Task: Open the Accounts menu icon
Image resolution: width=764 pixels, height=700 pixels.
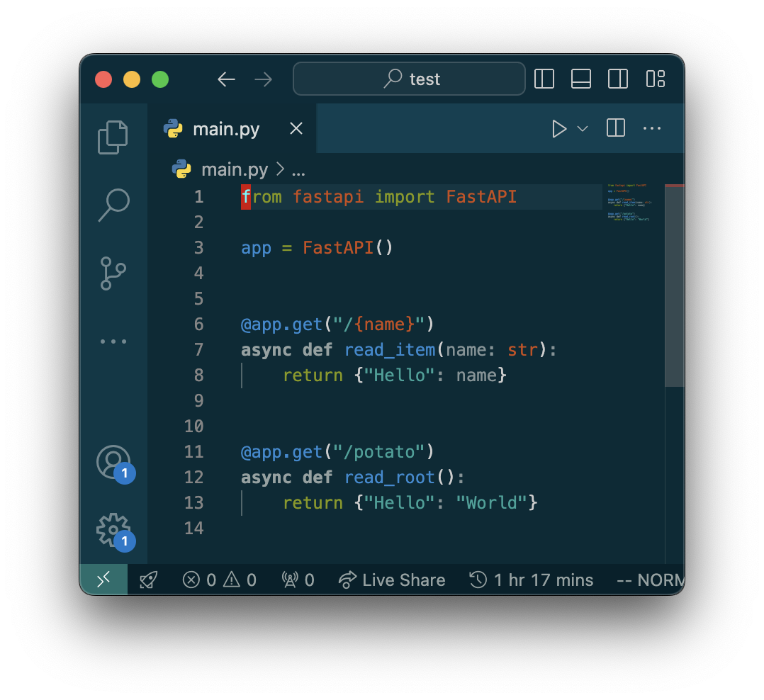Action: pyautogui.click(x=113, y=463)
